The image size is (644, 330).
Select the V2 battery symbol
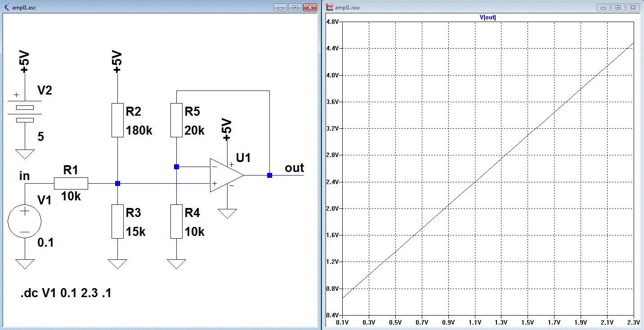[x=25, y=113]
